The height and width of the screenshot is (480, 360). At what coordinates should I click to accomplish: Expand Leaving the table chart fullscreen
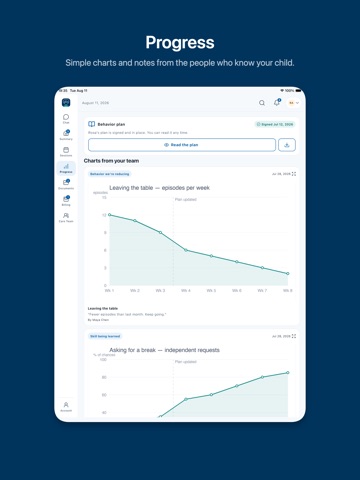[x=294, y=174]
